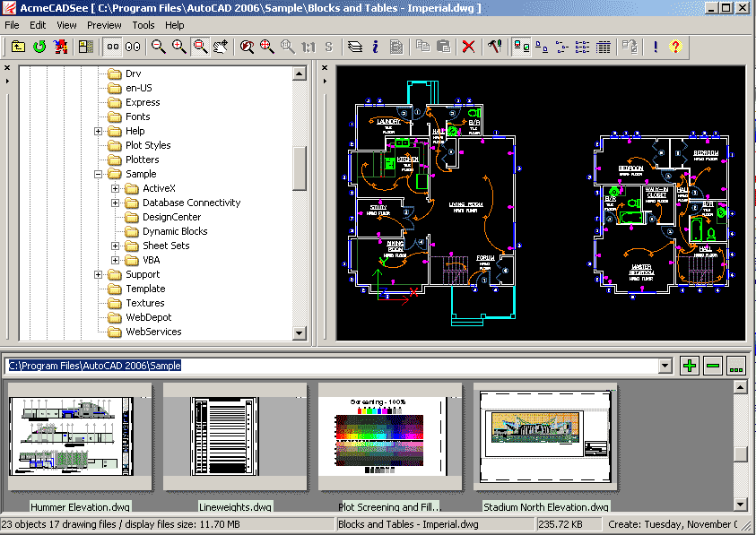756x535 pixels.
Task: Click the zoom out magnifier icon
Action: (158, 47)
